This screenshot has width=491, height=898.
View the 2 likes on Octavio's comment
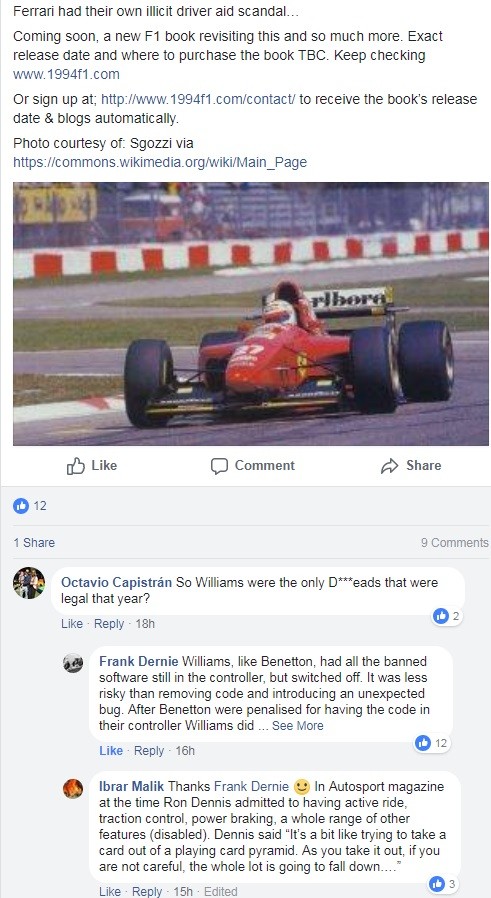(447, 616)
